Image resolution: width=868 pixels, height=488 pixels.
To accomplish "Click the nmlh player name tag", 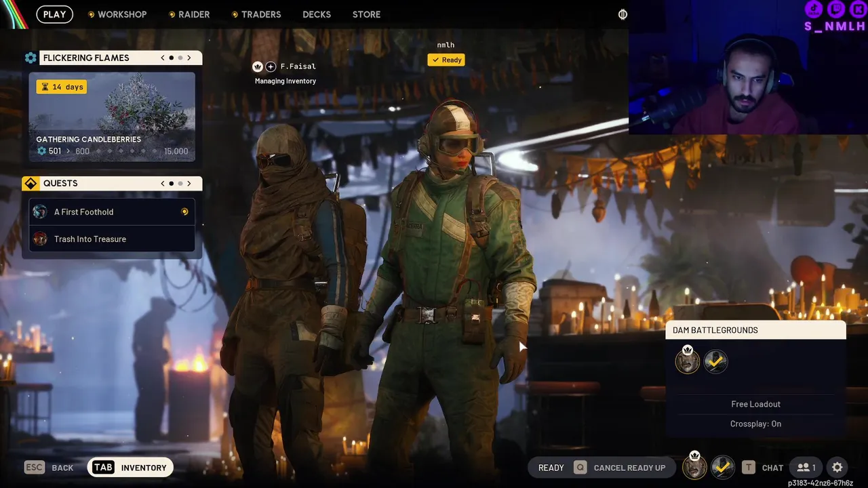I will click(446, 45).
